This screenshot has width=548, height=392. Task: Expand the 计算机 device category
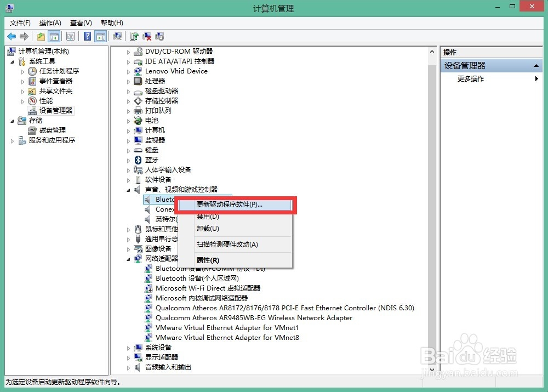pos(128,131)
